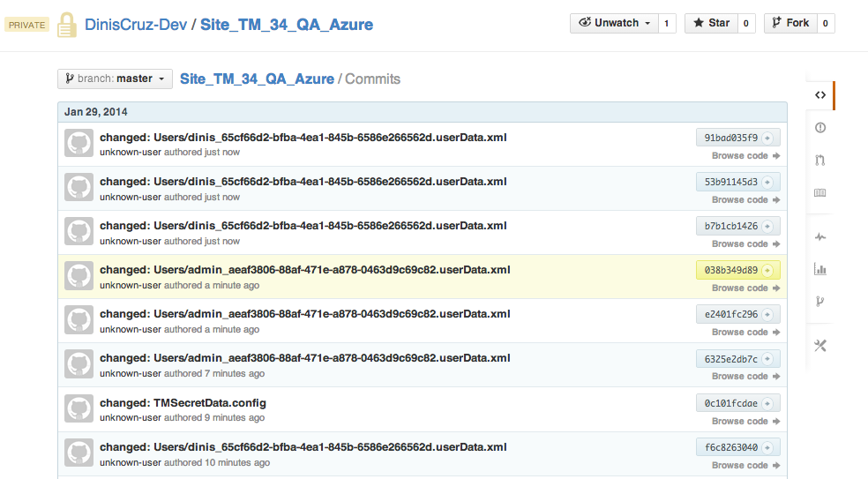Open the Pulse activity icon
This screenshot has width=868, height=479.
click(x=819, y=236)
